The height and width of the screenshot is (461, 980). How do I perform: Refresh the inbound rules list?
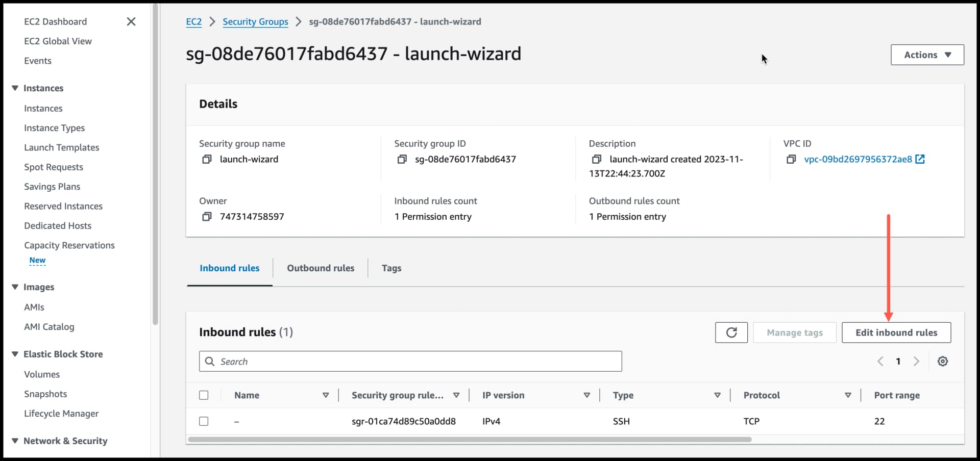coord(731,332)
